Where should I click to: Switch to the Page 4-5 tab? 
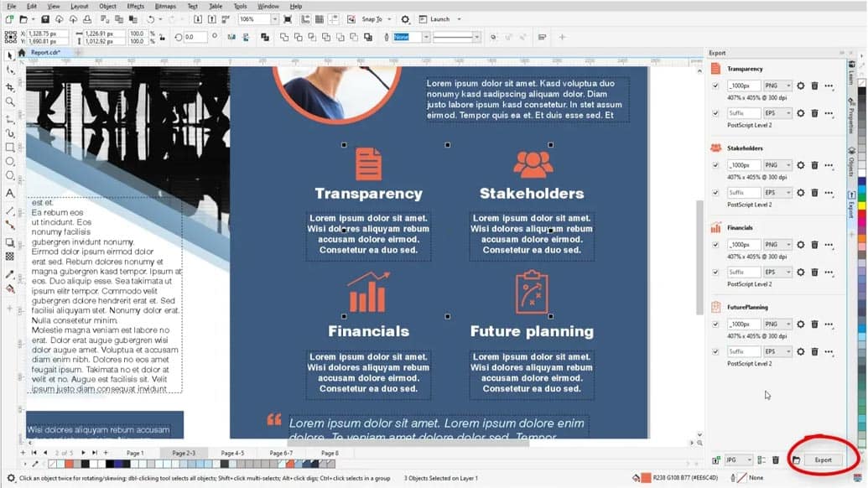coord(232,453)
